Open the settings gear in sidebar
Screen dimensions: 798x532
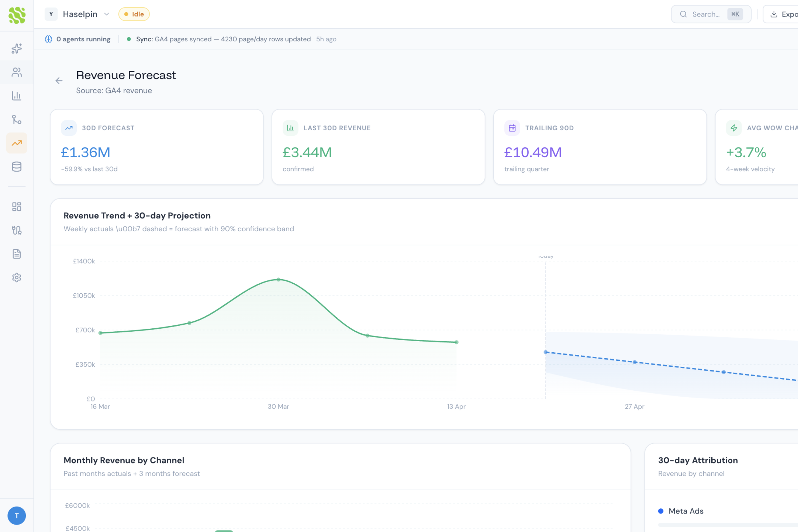(x=17, y=277)
